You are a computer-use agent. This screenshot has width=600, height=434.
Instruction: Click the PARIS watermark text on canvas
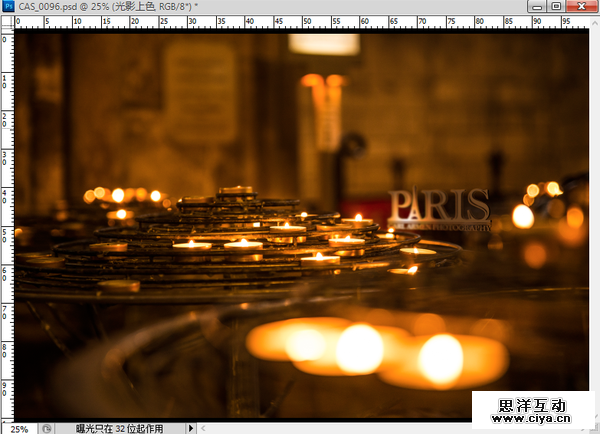pyautogui.click(x=438, y=205)
